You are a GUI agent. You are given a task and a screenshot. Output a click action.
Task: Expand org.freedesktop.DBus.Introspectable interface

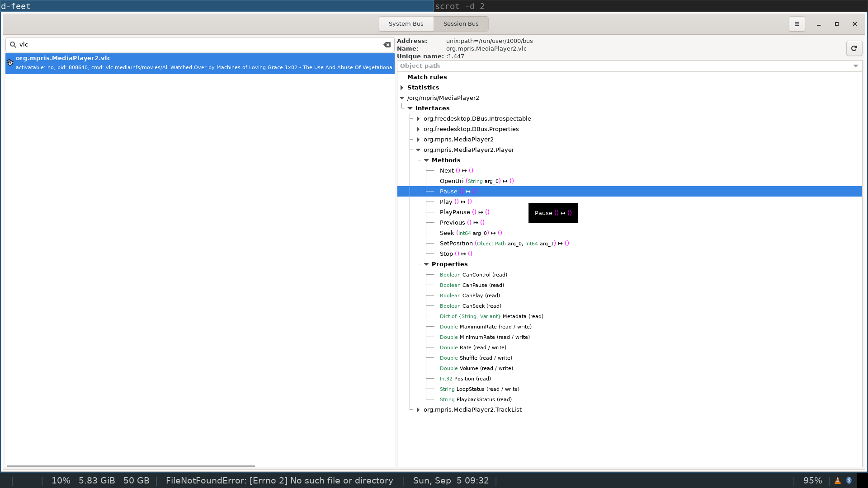pyautogui.click(x=418, y=119)
